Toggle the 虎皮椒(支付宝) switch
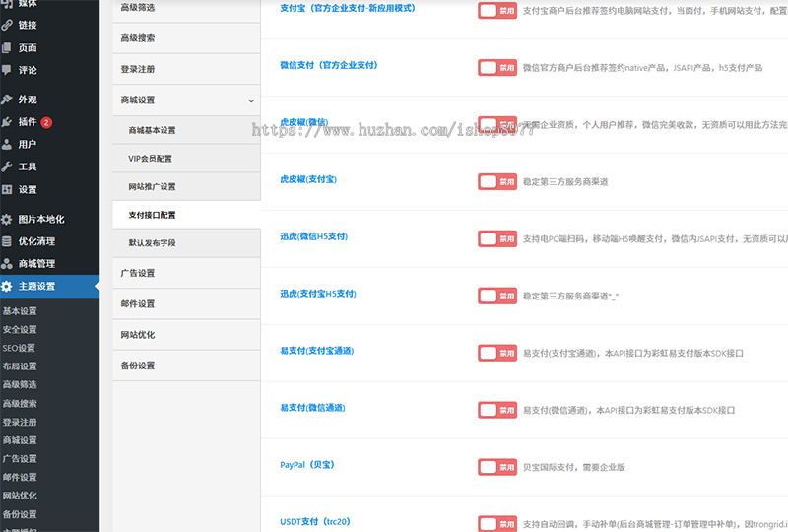This screenshot has height=532, width=788. (497, 181)
